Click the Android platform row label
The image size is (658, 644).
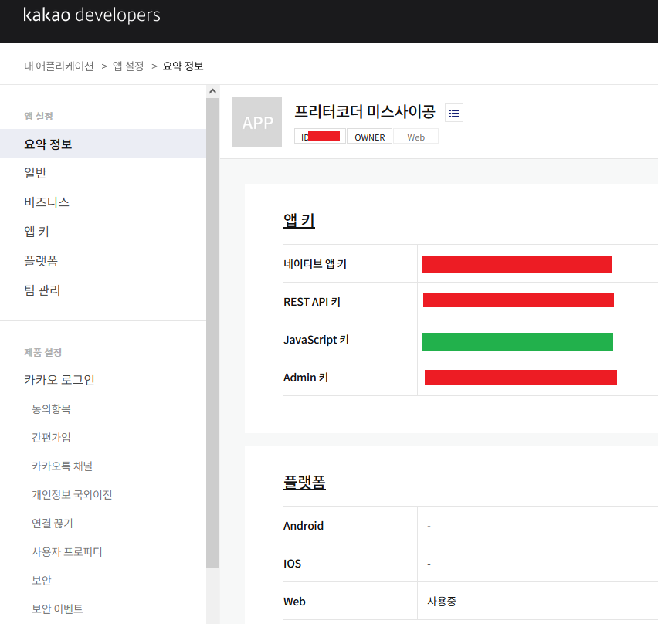pos(304,526)
